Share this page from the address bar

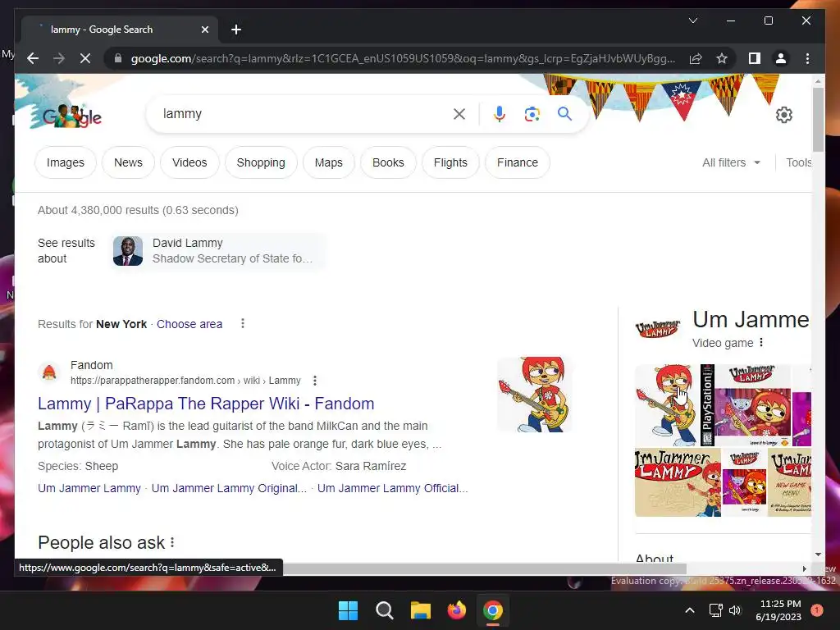696,58
